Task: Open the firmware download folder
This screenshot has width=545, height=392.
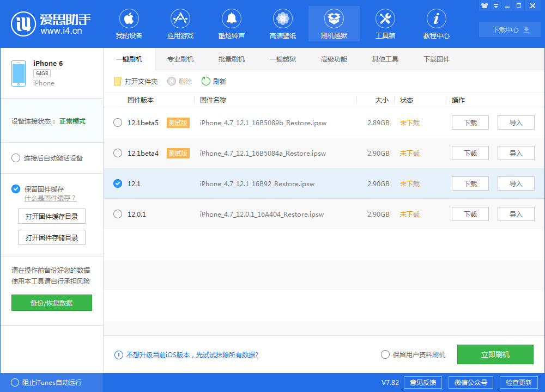Action: point(134,81)
